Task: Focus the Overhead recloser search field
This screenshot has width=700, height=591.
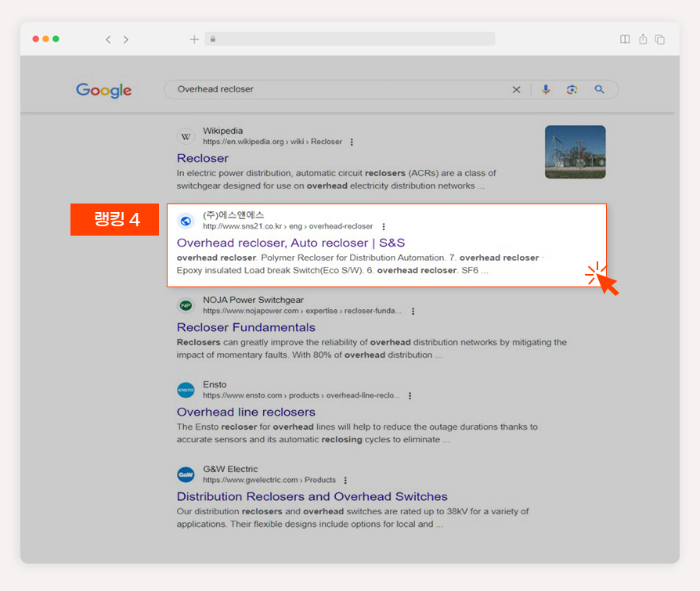Action: (339, 89)
